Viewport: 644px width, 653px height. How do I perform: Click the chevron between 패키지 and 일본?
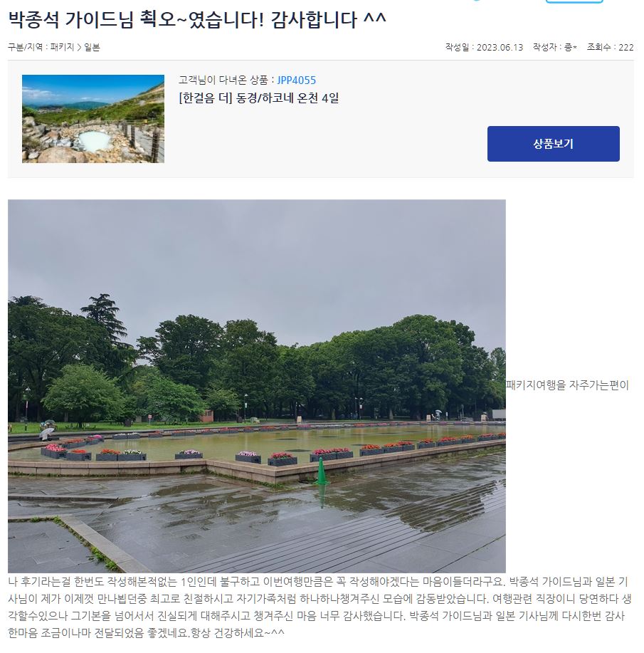79,48
